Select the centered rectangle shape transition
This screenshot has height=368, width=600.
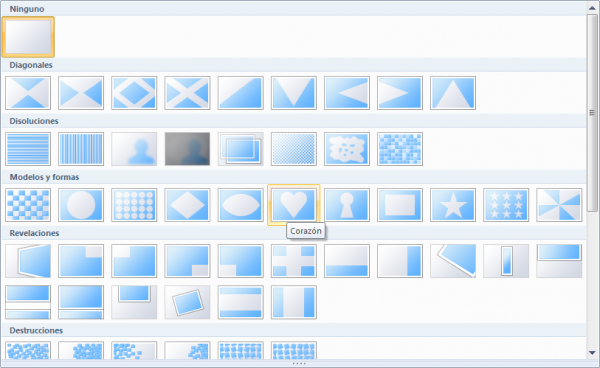[400, 205]
